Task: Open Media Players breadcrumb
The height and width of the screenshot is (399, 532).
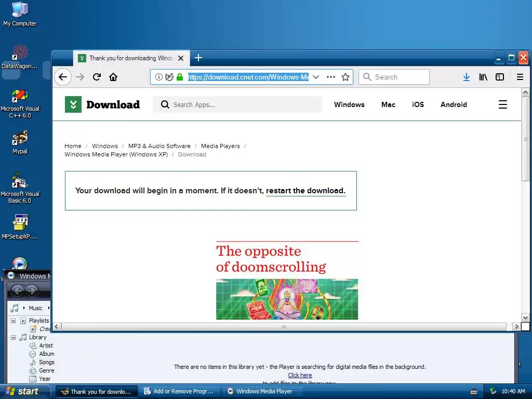Action: [x=220, y=146]
